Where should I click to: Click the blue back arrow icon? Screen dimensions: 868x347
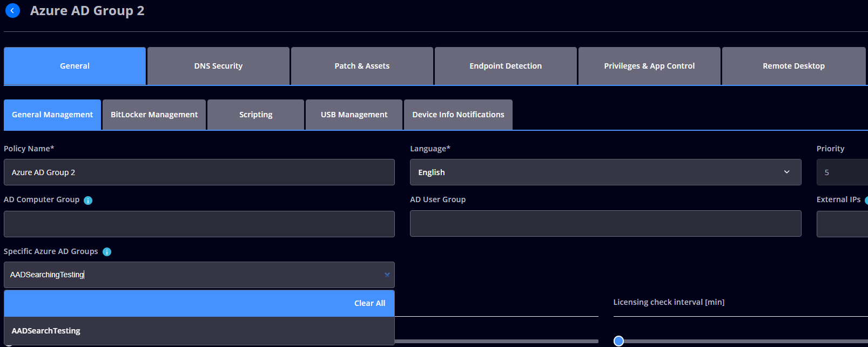(12, 10)
